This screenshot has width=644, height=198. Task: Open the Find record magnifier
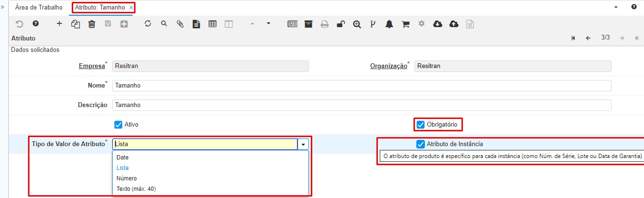(x=164, y=24)
